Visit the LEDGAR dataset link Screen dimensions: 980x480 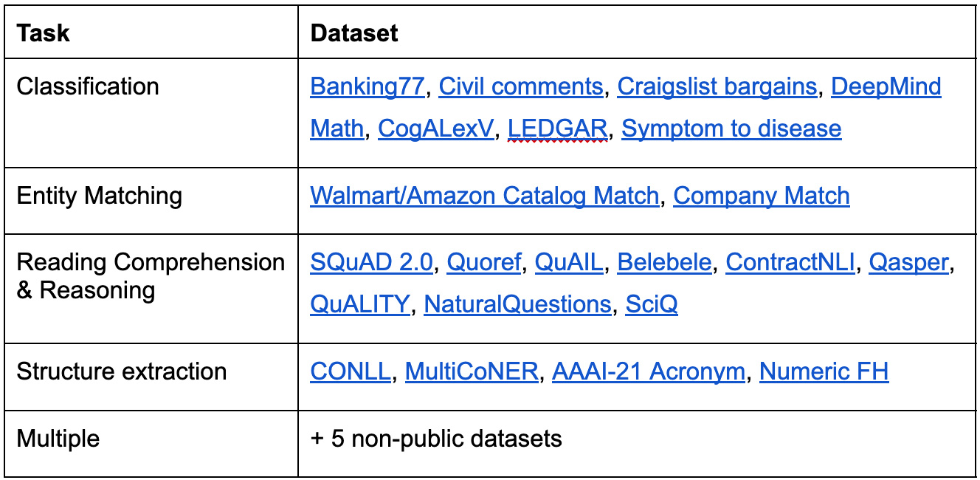click(x=558, y=128)
